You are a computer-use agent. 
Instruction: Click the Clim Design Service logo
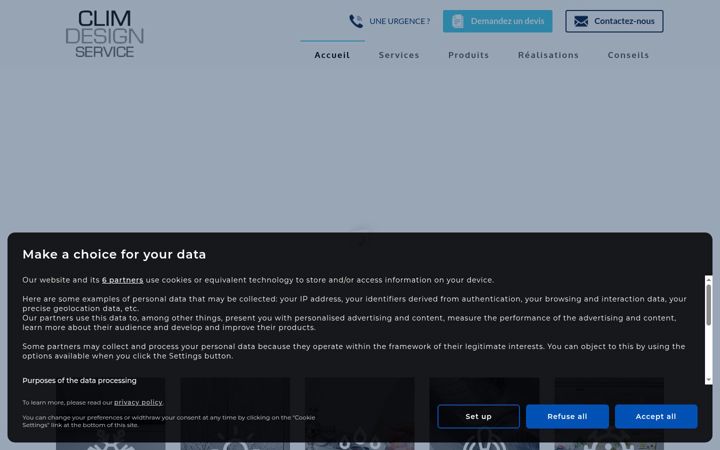(x=105, y=34)
